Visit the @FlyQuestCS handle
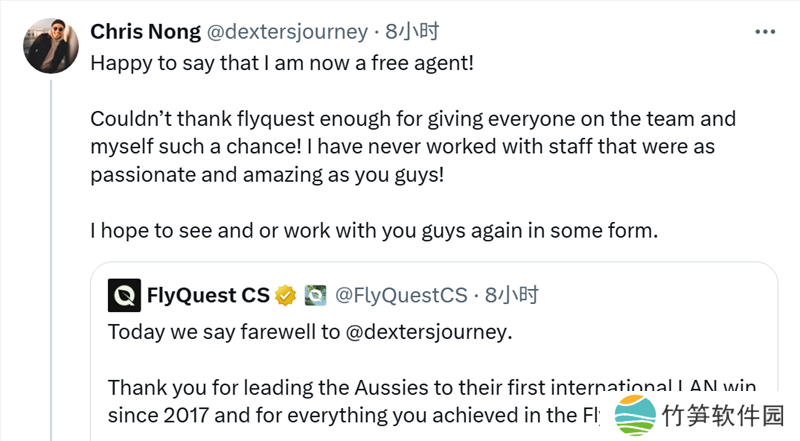This screenshot has width=800, height=441. pyautogui.click(x=400, y=295)
